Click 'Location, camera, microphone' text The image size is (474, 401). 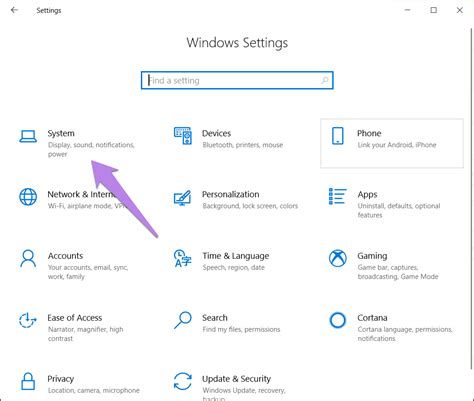click(94, 390)
